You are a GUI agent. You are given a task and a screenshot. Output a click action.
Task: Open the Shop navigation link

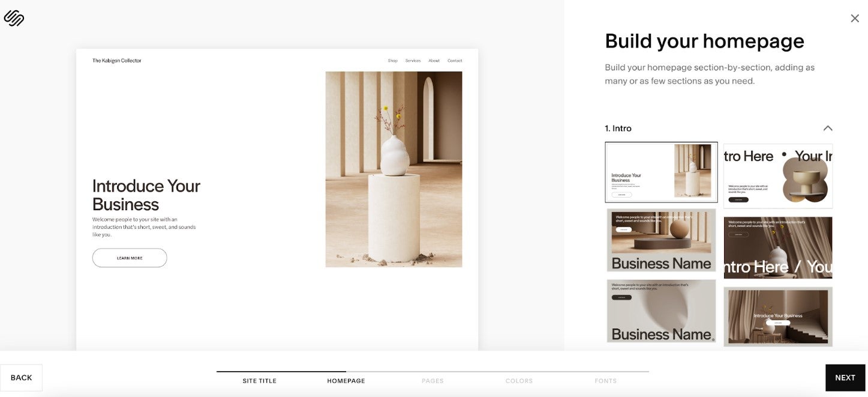tap(392, 60)
